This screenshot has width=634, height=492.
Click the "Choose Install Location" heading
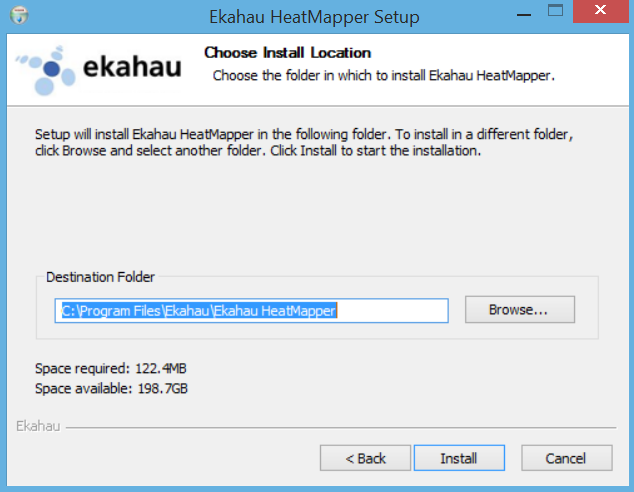287,53
